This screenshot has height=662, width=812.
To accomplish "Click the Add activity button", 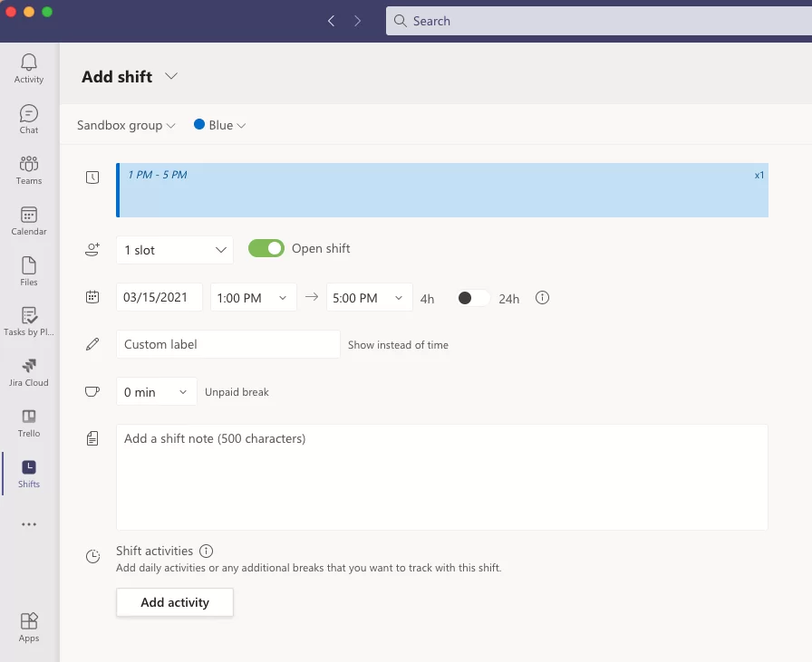I will pos(174,602).
